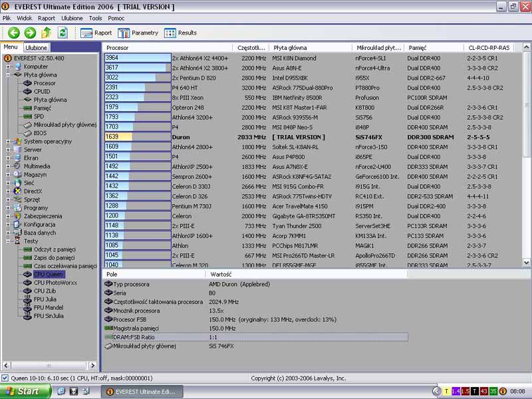The image size is (532, 399).
Task: Select the CPU Queen benchmark
Action: [49, 275]
